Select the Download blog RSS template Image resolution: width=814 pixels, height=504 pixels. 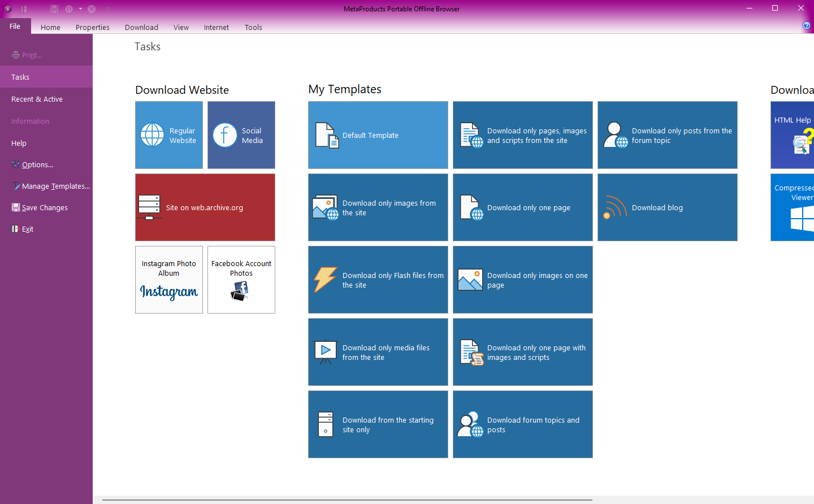click(668, 207)
